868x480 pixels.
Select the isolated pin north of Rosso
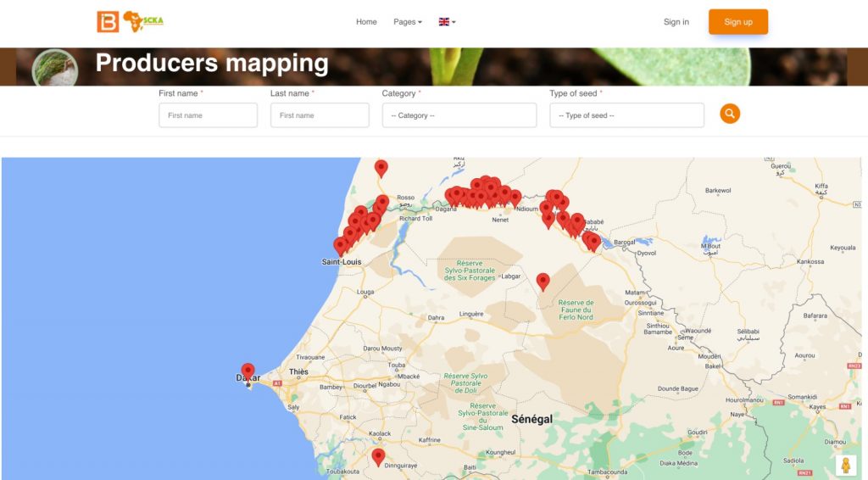tap(381, 168)
